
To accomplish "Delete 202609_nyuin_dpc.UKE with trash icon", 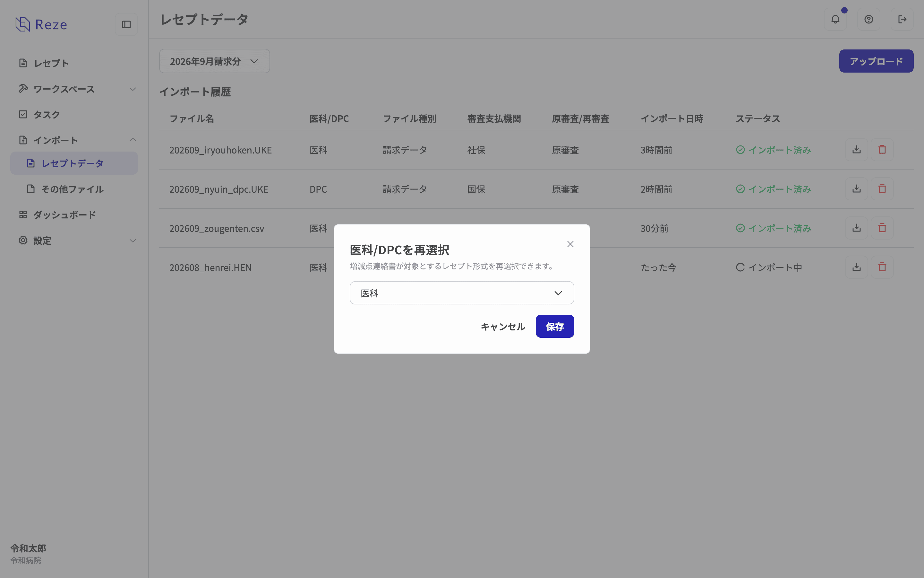I will click(x=882, y=189).
